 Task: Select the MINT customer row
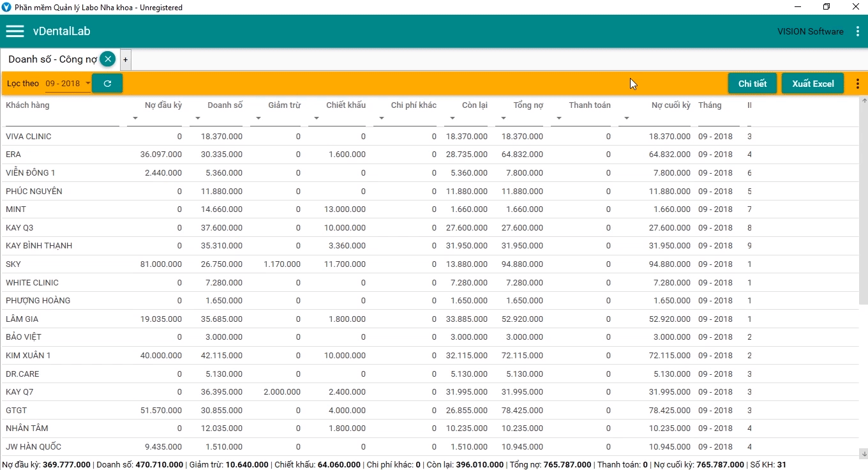pyautogui.click(x=430, y=209)
